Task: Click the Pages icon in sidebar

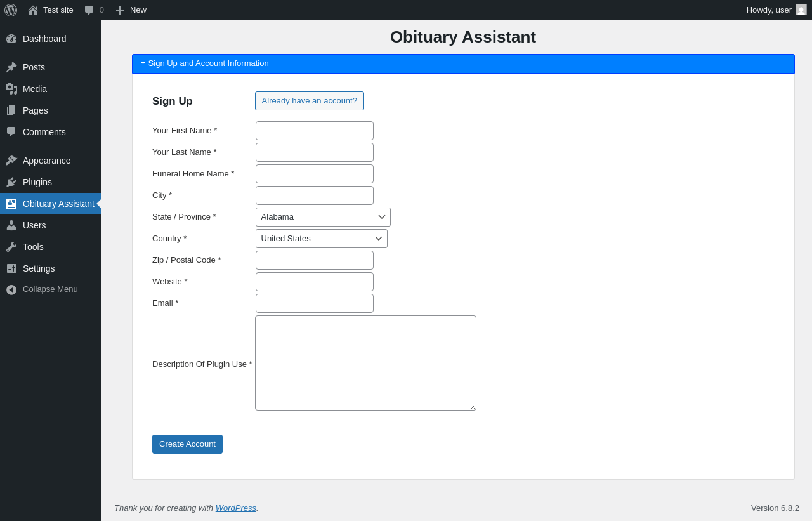Action: (11, 110)
